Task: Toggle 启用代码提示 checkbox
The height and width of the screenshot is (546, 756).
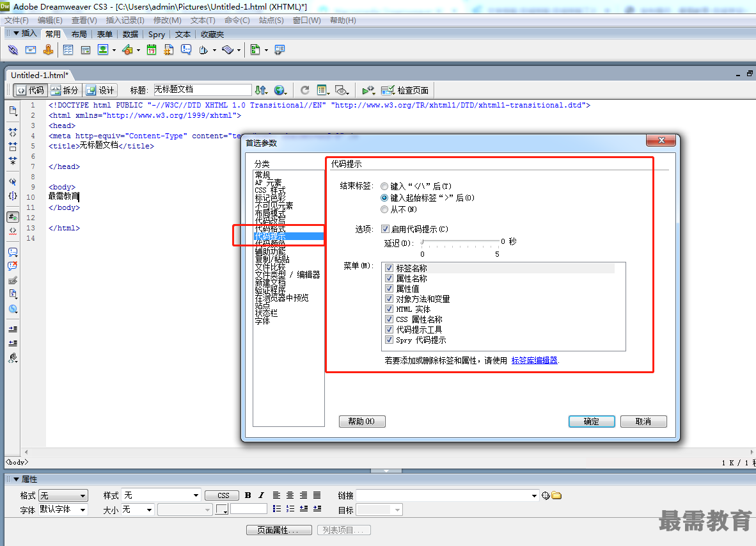Action: coord(385,229)
